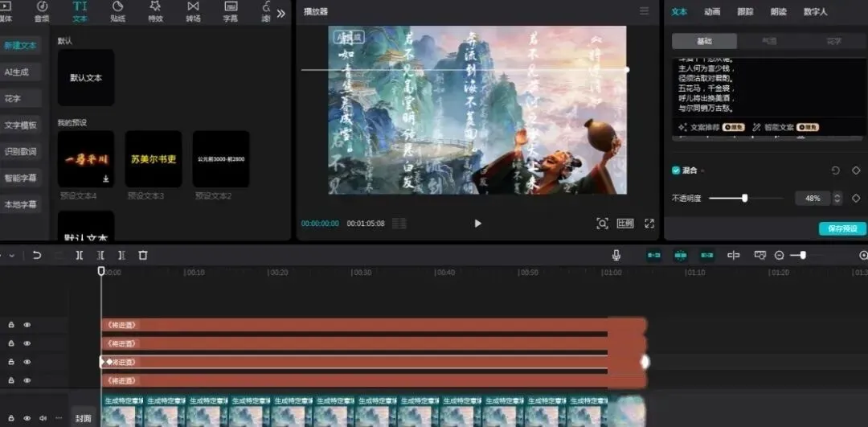Hide the selected 《将进酒》 text track

click(27, 362)
